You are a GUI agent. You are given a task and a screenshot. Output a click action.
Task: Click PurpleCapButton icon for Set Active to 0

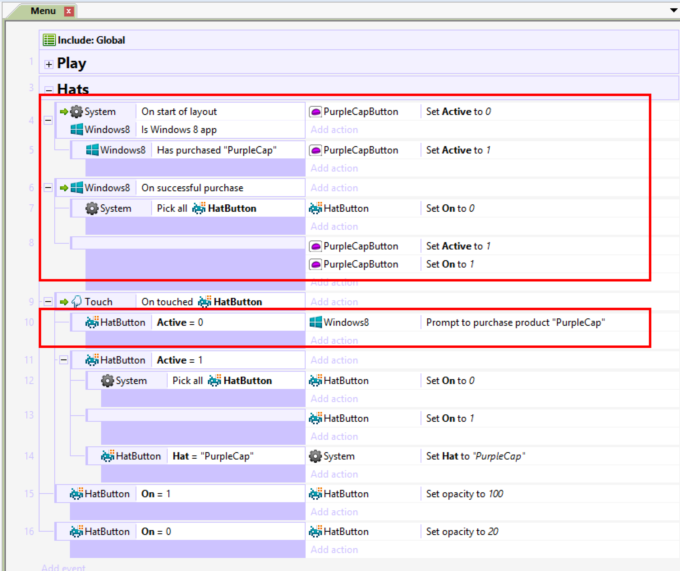[x=315, y=112]
